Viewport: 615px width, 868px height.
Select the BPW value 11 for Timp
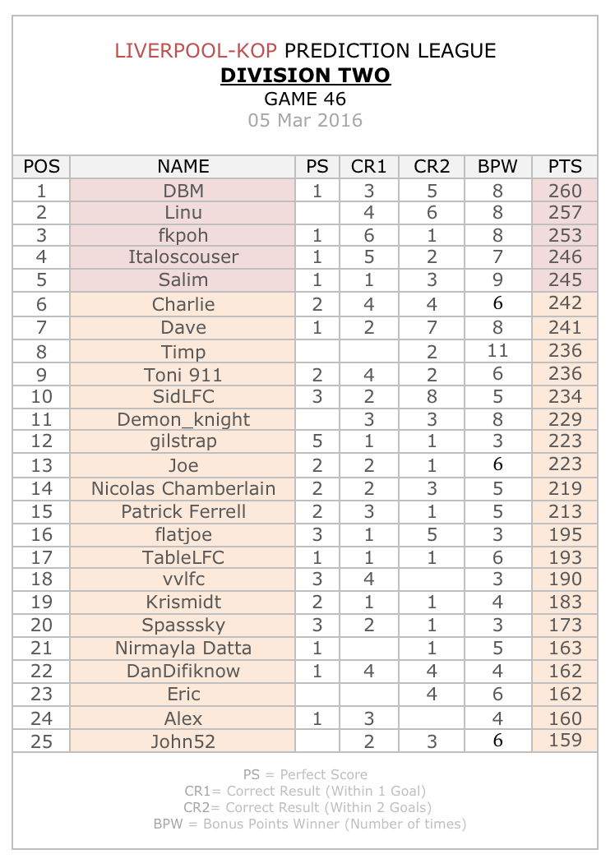497,351
